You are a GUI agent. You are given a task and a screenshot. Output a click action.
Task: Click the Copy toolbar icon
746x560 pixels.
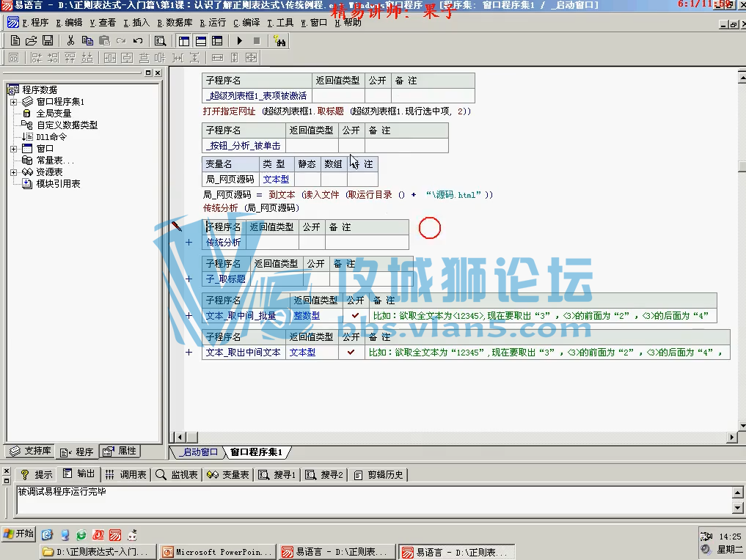(87, 41)
